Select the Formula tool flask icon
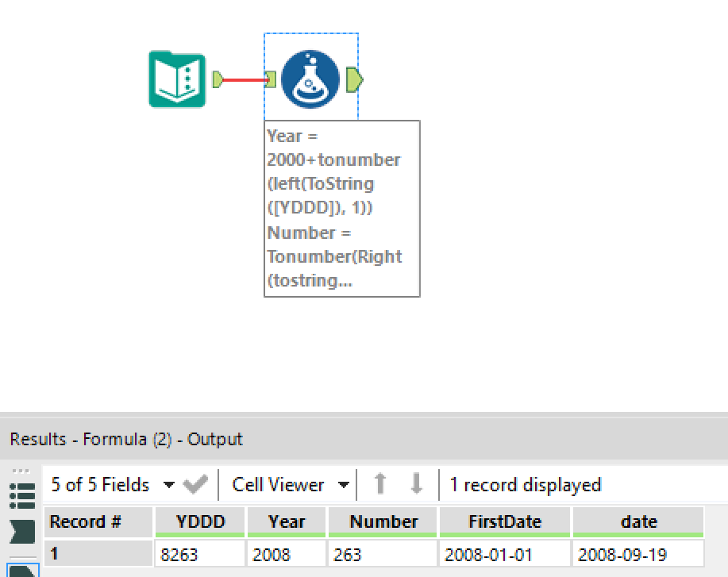 coord(310,79)
